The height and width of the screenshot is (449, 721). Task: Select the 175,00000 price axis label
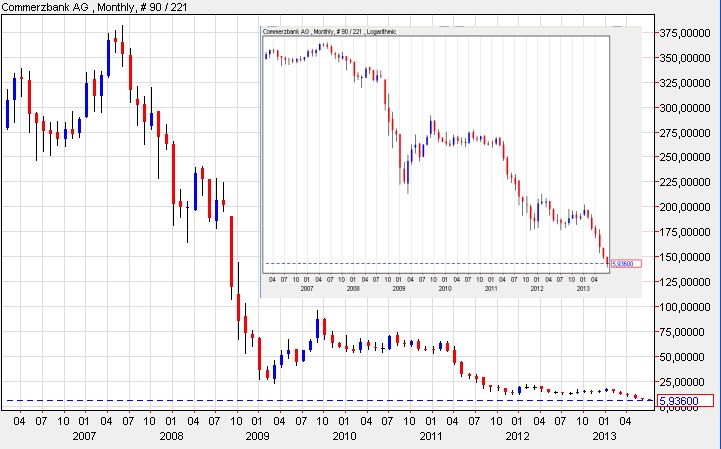[x=685, y=232]
